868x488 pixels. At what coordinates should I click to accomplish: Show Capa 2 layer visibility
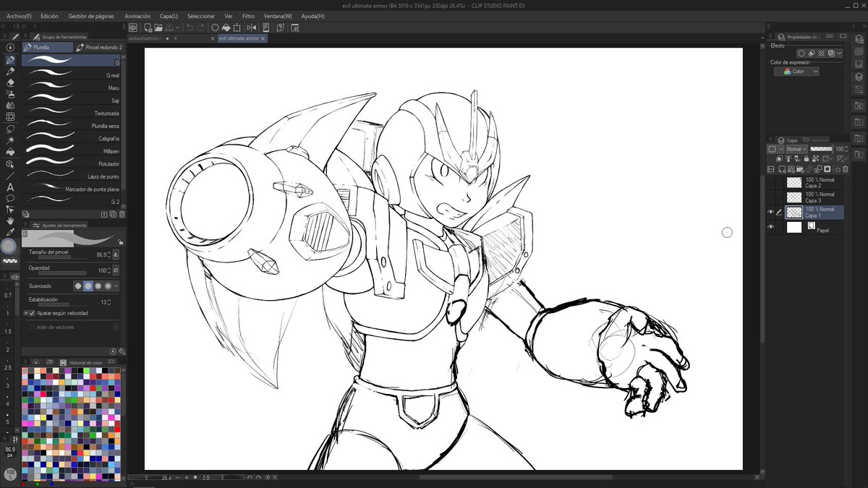(770, 183)
